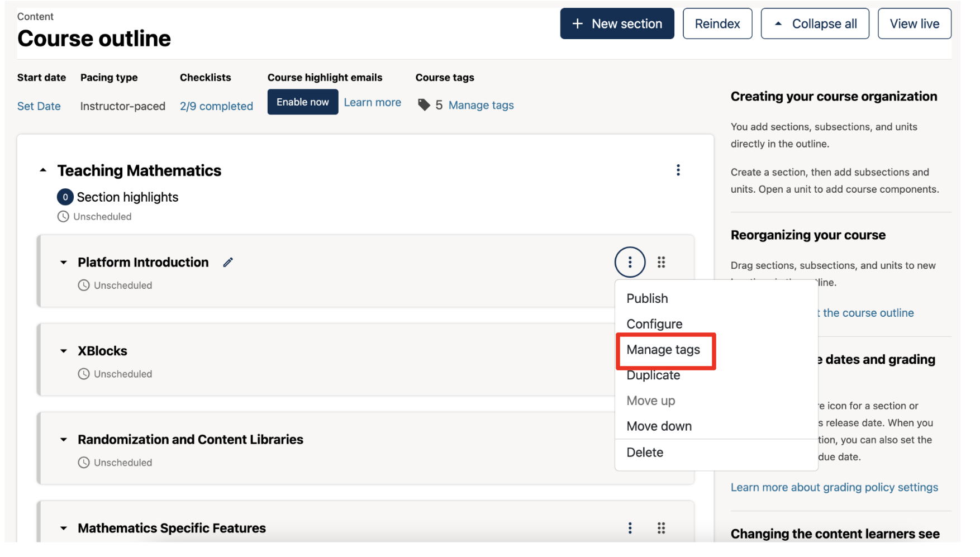Select Manage tags from the dropdown menu
This screenshot has height=557, width=980.
pos(663,350)
